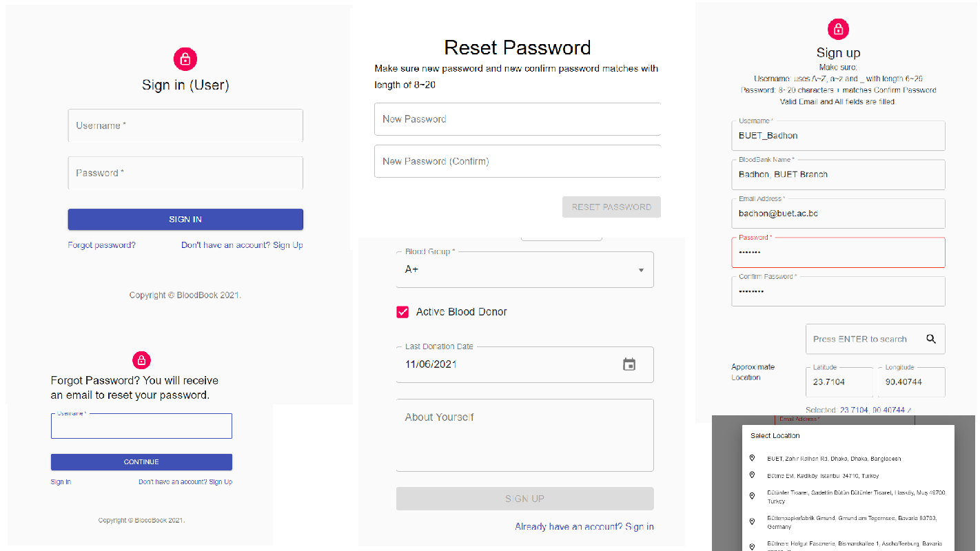Focus the New Password (Confirm) field
The height and width of the screenshot is (551, 980).
tap(517, 161)
